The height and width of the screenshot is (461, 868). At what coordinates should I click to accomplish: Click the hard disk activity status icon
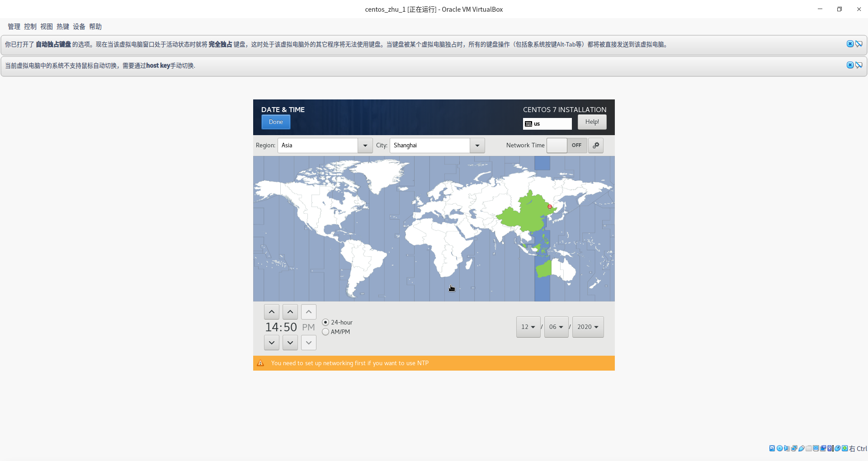point(772,448)
